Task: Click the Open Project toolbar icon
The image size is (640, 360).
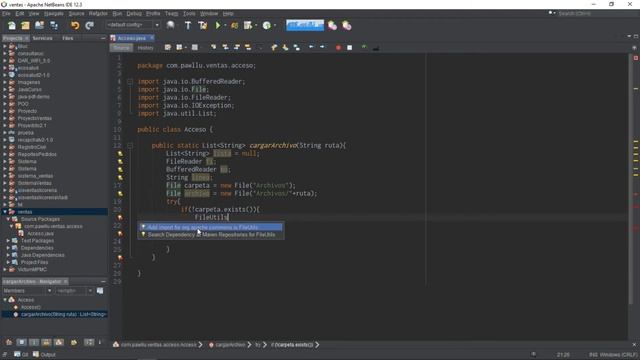Action: tap(40, 25)
